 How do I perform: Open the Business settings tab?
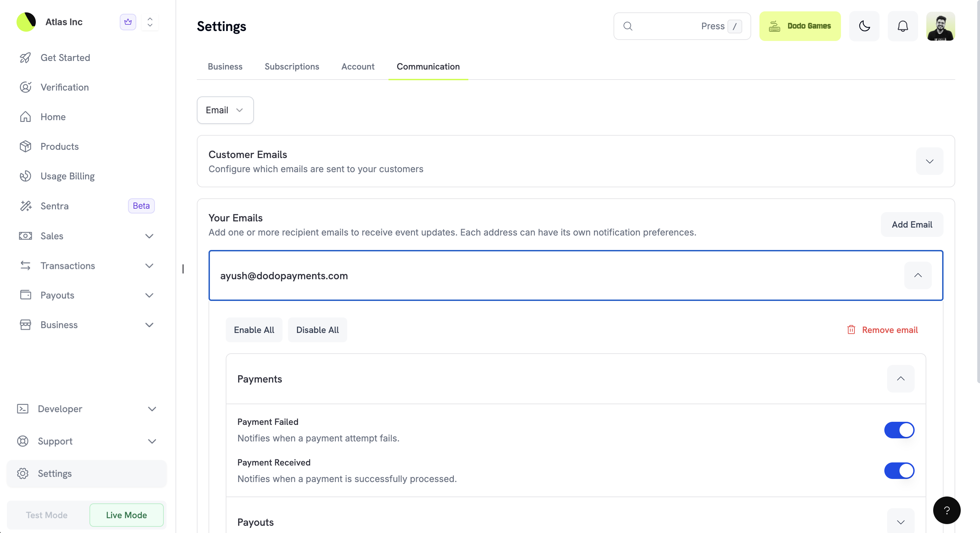[225, 67]
